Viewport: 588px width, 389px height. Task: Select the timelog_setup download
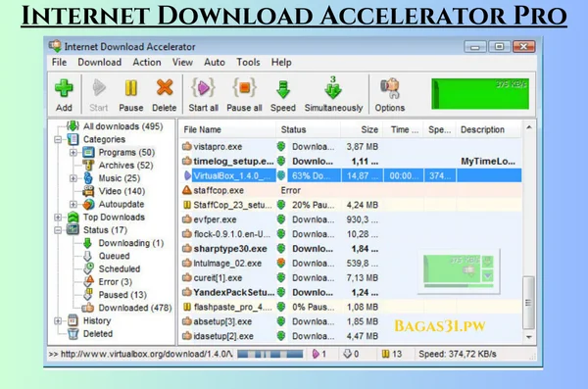click(351, 162)
